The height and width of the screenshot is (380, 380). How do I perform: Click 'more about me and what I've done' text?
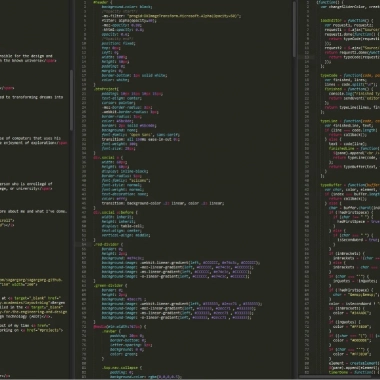click(33, 212)
